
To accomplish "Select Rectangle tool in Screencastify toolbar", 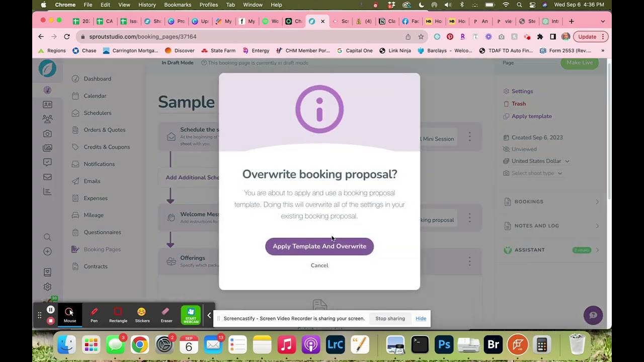I will point(118,315).
